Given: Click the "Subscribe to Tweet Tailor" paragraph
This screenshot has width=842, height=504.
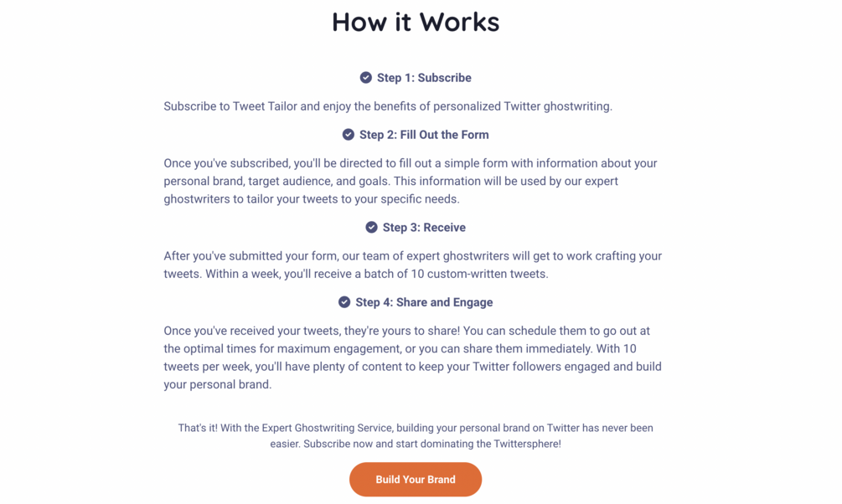Looking at the screenshot, I should pyautogui.click(x=388, y=106).
